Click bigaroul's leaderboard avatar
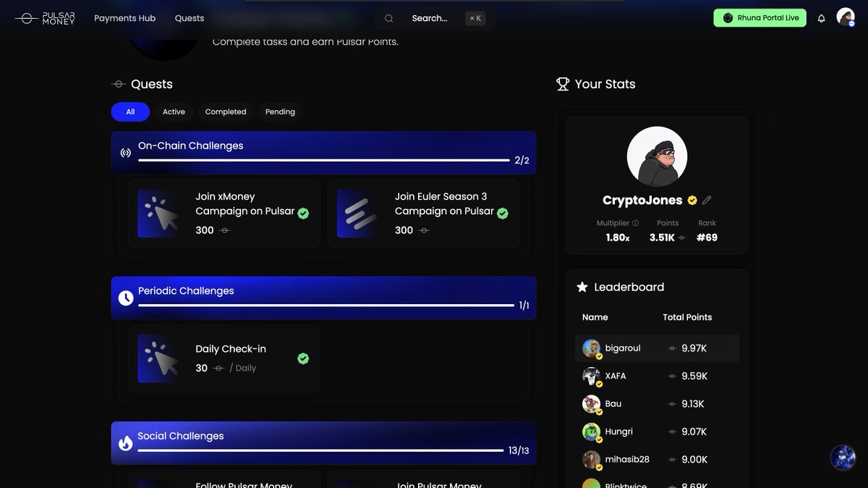Screen dimensions: 868x488 coord(592,348)
